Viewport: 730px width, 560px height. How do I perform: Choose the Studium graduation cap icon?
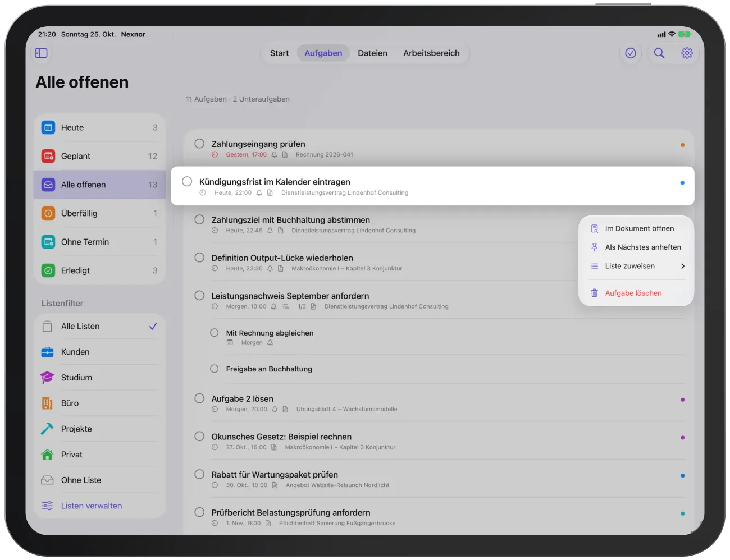(x=47, y=378)
